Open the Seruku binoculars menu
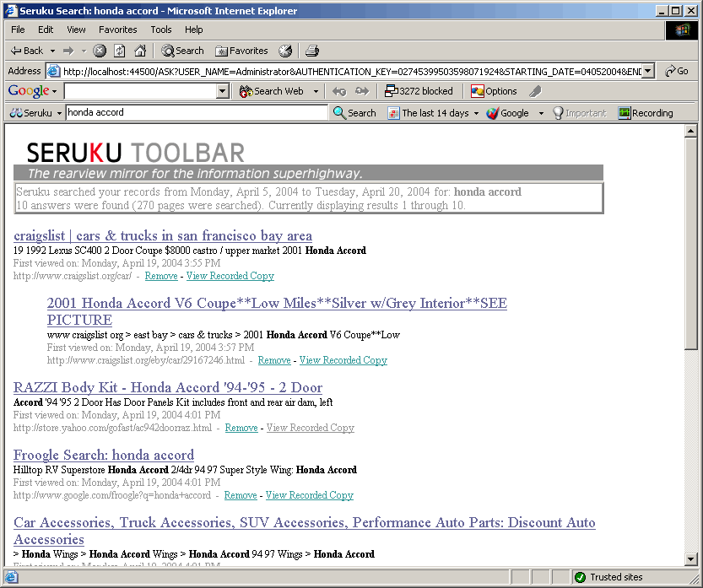This screenshot has height=588, width=703. (35, 113)
